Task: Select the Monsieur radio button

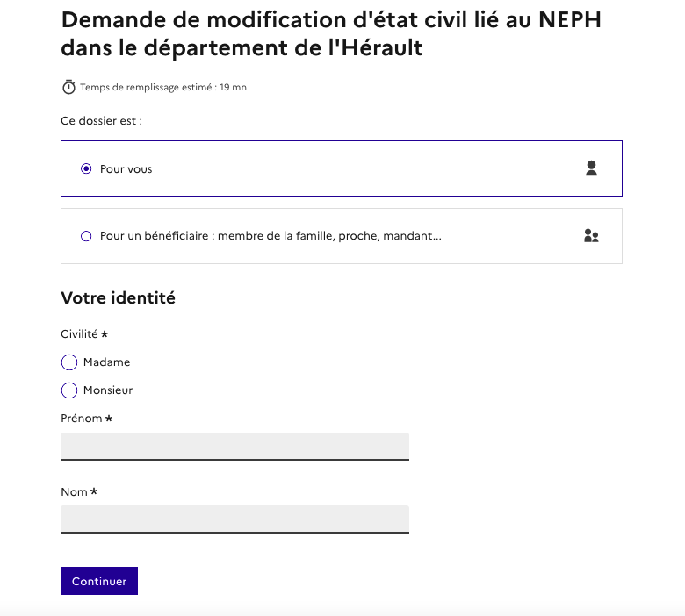Action: point(69,390)
